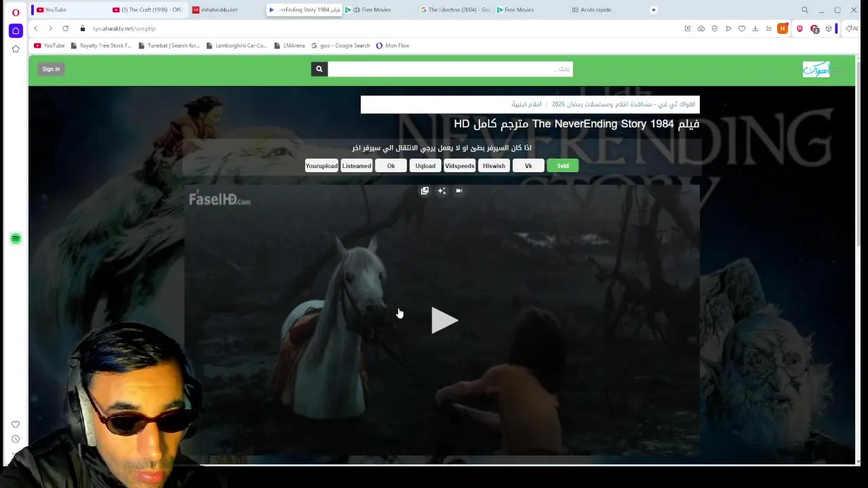This screenshot has width=868, height=488.
Task: Click the send/flow arrow toolbar icon
Action: (728, 28)
